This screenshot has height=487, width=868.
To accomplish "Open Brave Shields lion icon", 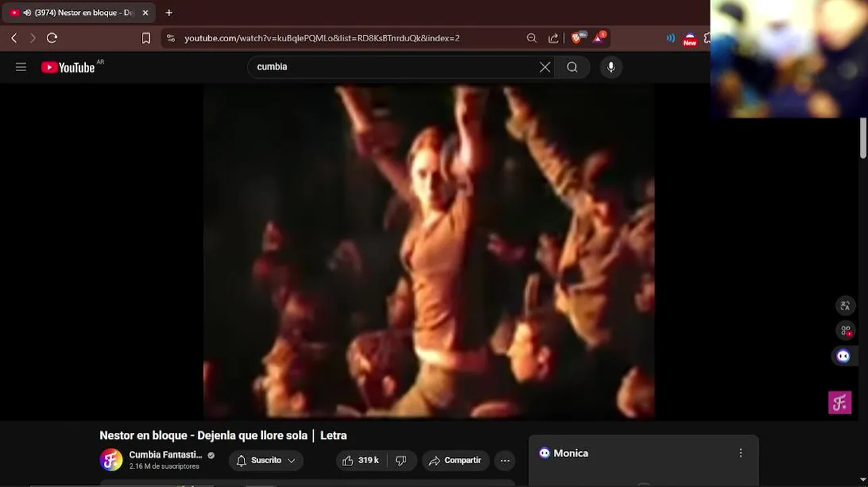I will [x=577, y=37].
